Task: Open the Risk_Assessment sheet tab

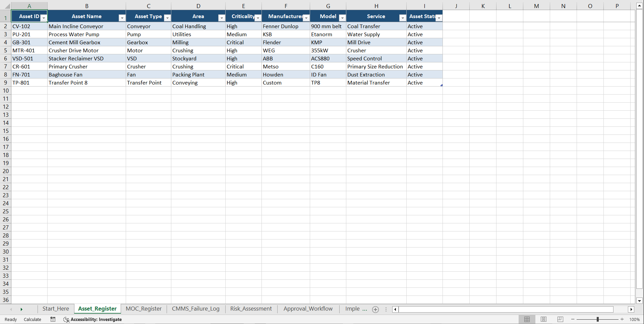Action: pos(251,309)
